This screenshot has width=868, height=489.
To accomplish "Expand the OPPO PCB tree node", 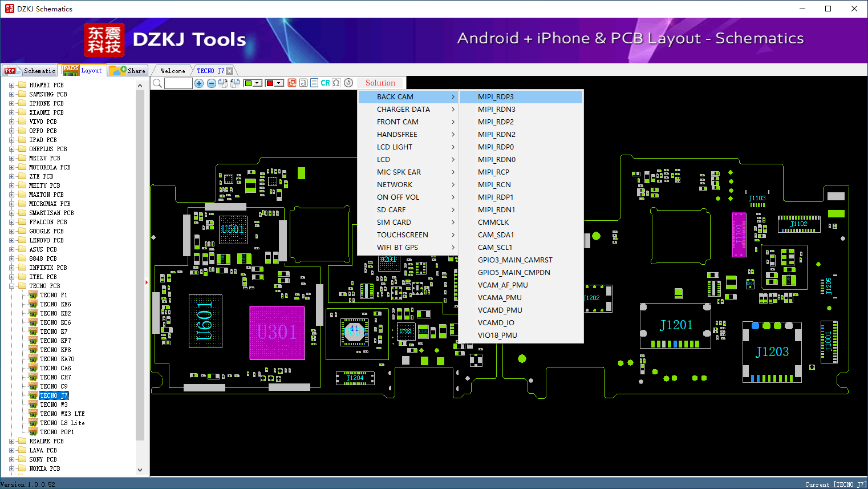I will [x=11, y=131].
